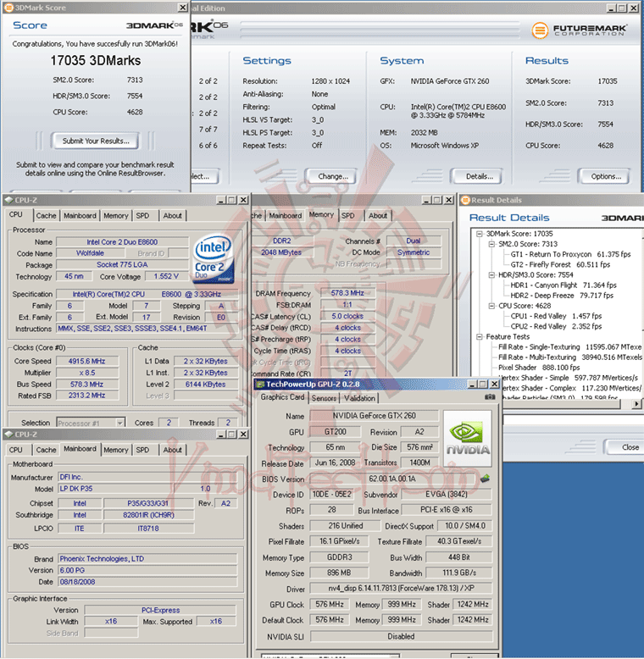Click the Results Options button
Screen dimensions: 644x659
click(x=606, y=176)
